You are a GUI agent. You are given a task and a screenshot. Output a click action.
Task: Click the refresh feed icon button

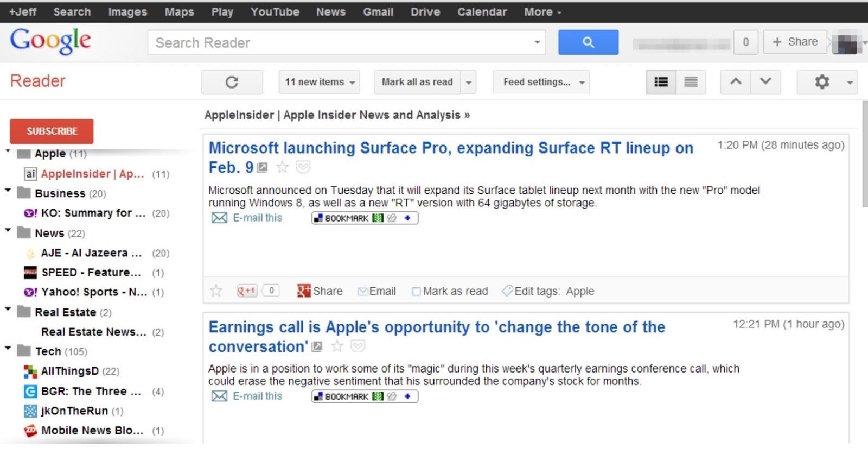[x=232, y=82]
